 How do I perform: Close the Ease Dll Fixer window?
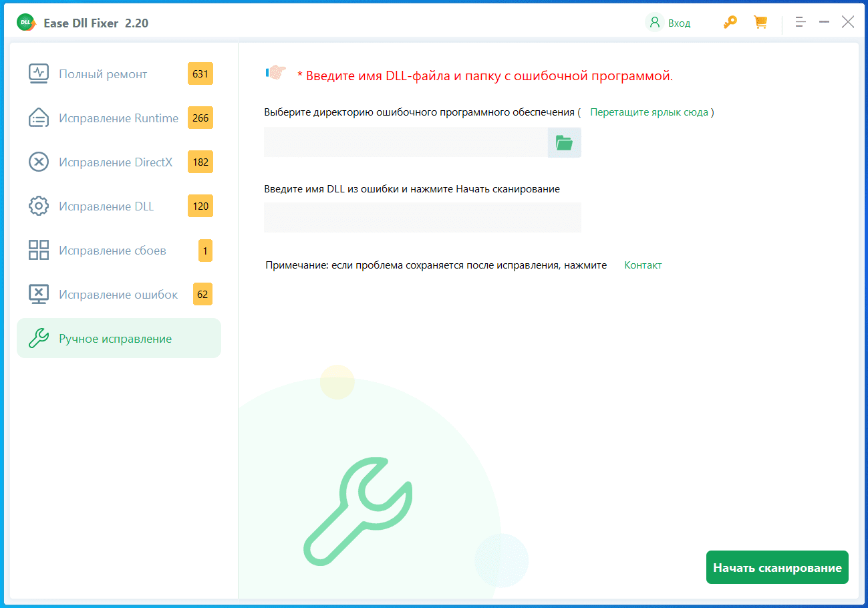(x=848, y=22)
